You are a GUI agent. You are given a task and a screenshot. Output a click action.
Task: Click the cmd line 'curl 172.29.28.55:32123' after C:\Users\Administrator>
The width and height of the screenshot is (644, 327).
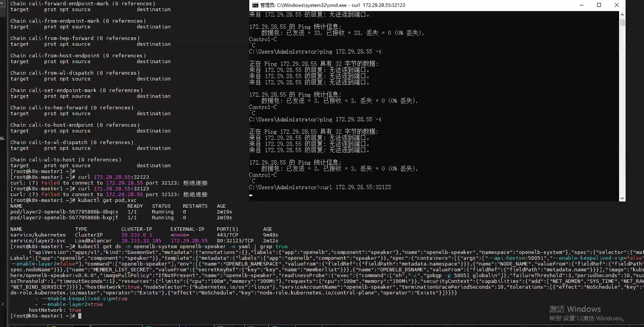pos(356,187)
